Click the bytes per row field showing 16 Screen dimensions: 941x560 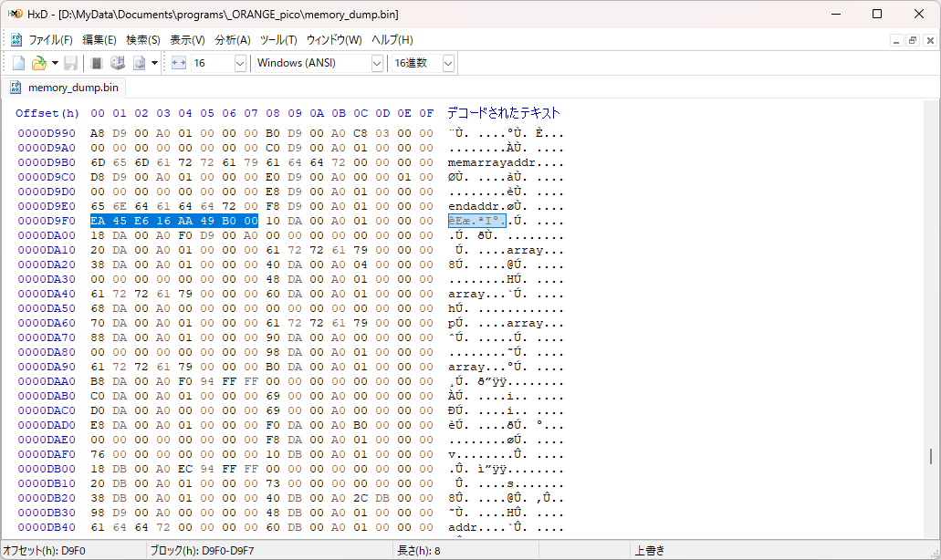pyautogui.click(x=212, y=63)
